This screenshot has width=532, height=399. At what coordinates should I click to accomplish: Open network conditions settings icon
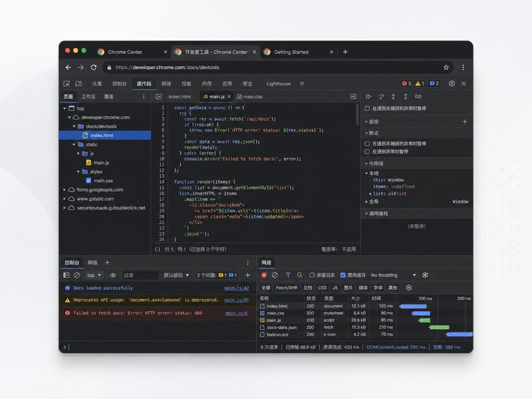425,275
